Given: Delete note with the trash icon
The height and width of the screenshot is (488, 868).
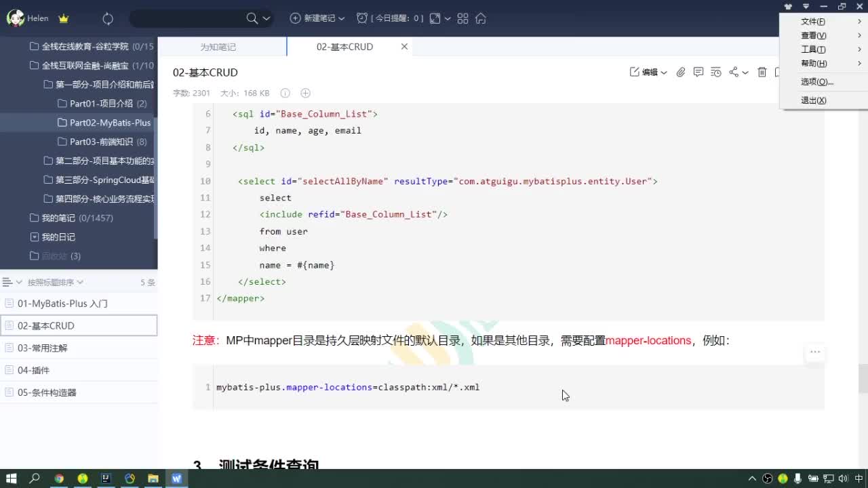Looking at the screenshot, I should (762, 73).
